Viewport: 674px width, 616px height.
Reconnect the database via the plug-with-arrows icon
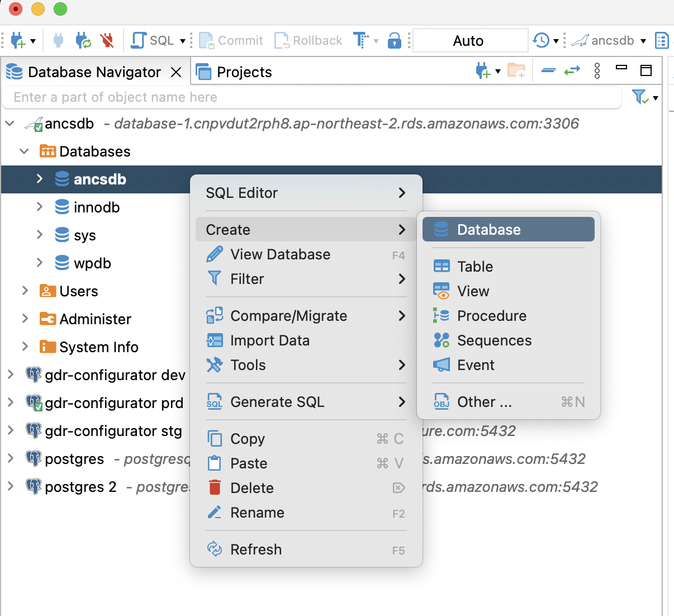pos(83,40)
